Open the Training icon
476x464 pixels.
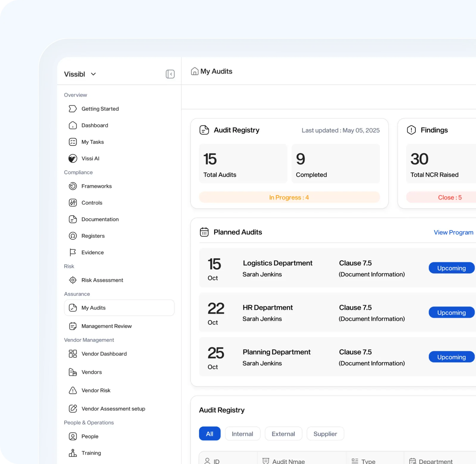73,453
